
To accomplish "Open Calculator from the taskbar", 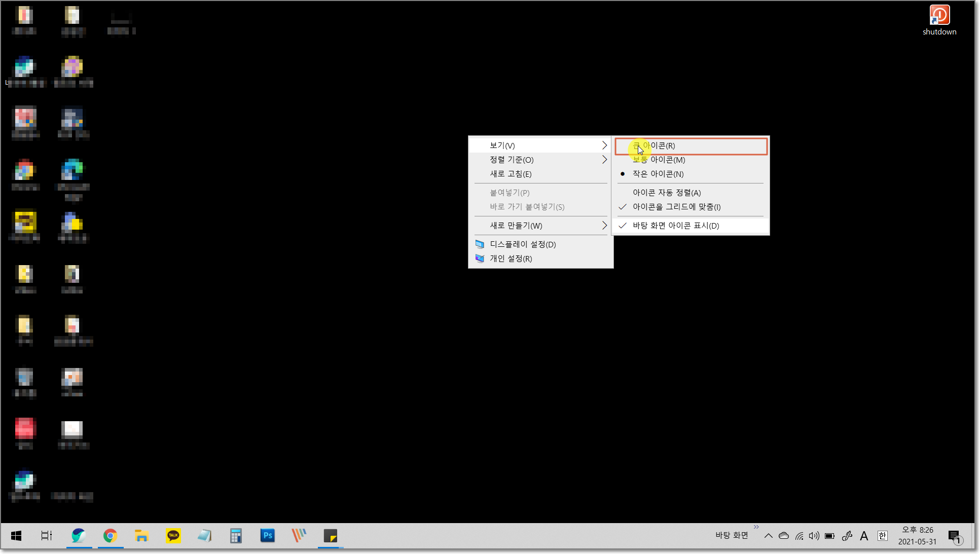I will [x=236, y=536].
